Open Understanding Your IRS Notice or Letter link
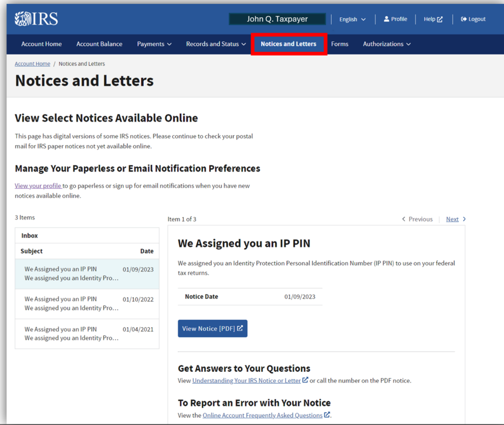Screen dimensions: 504x425 tap(247, 380)
